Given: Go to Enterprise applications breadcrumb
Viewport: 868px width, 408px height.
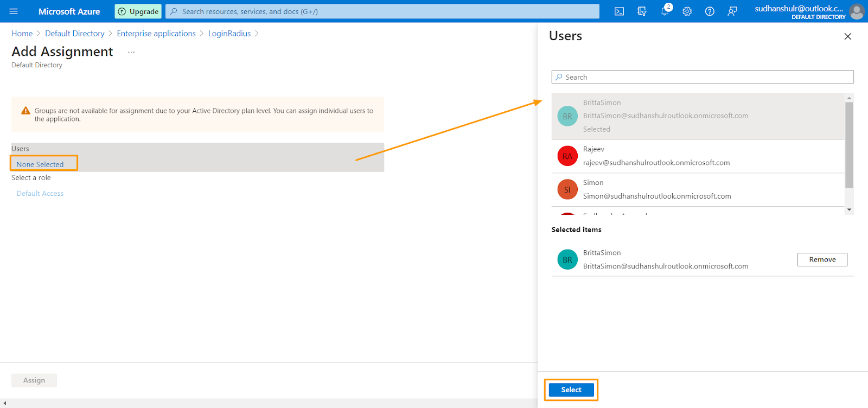Looking at the screenshot, I should point(156,34).
